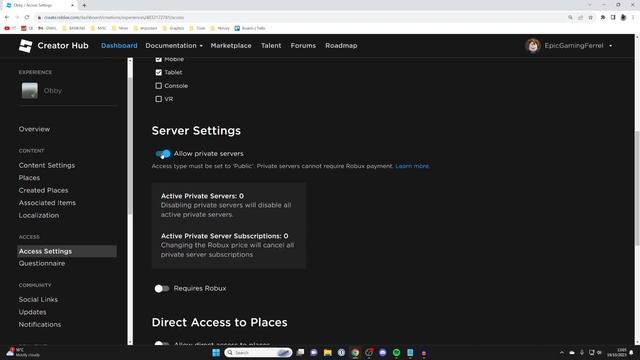Open Updates in the sidebar

[33, 312]
